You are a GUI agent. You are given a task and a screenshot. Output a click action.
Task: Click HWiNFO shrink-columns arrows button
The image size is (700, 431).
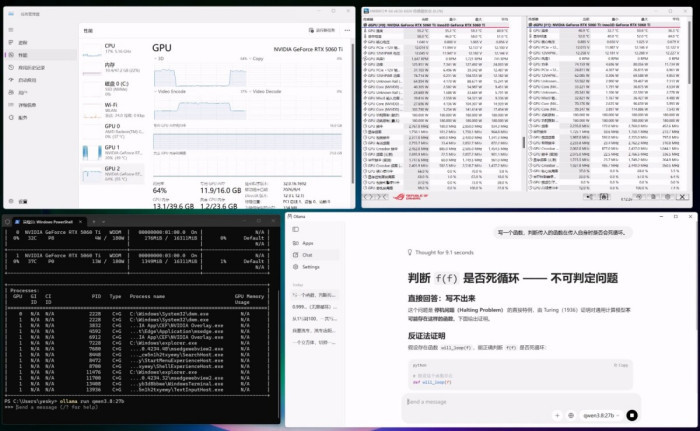pos(382,197)
